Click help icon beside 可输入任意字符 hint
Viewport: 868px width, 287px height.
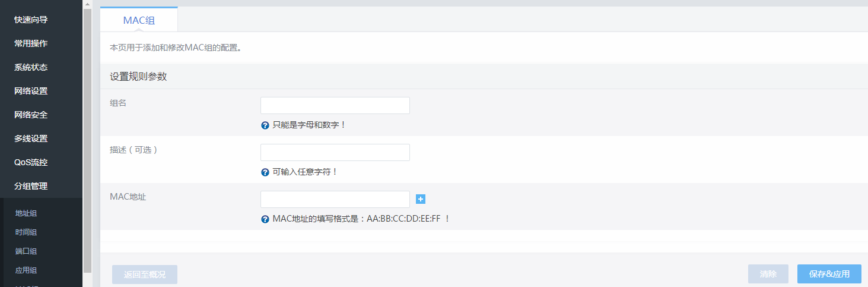[x=265, y=172]
